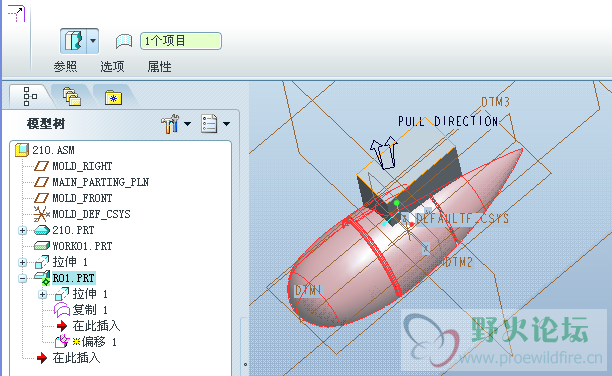Open the offset type dropdown arrow
This screenshot has width=612, height=376.
pyautogui.click(x=93, y=41)
